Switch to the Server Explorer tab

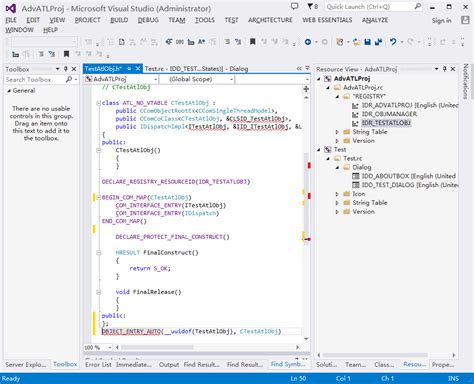pyautogui.click(x=26, y=365)
